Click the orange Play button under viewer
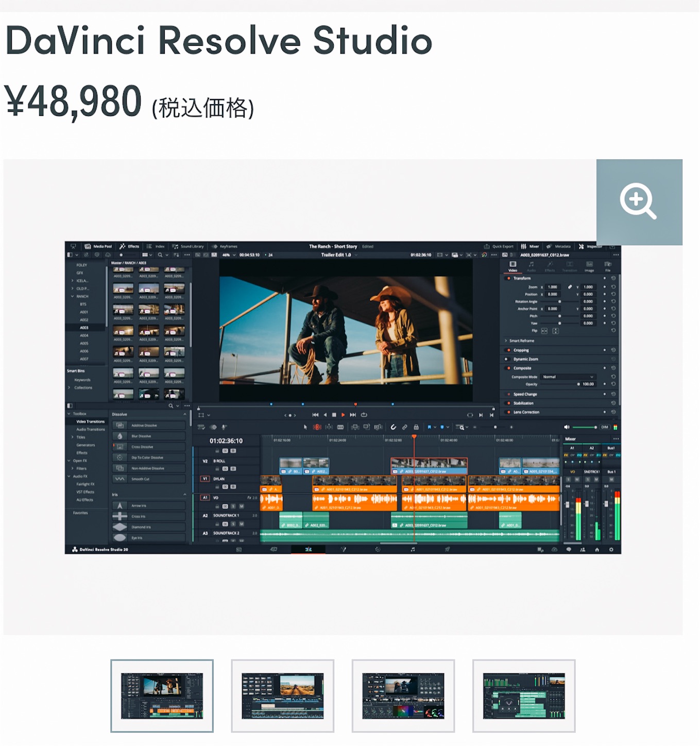 pos(343,415)
